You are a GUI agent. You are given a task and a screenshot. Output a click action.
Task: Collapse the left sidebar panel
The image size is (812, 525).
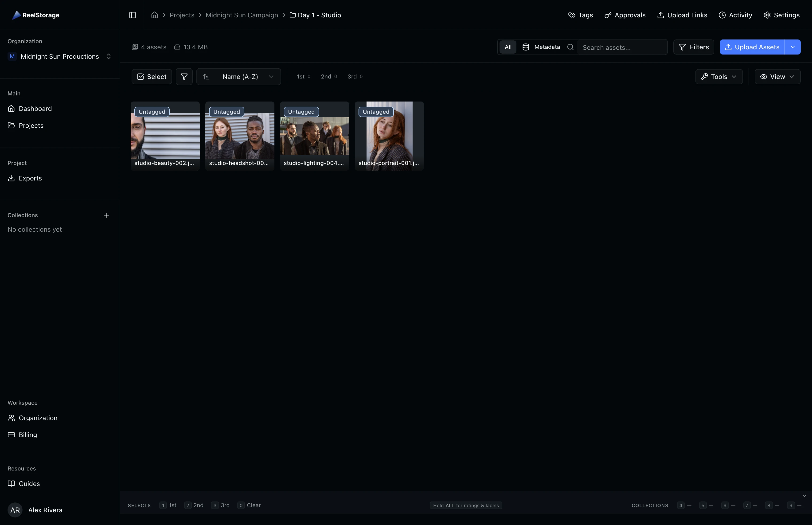132,15
